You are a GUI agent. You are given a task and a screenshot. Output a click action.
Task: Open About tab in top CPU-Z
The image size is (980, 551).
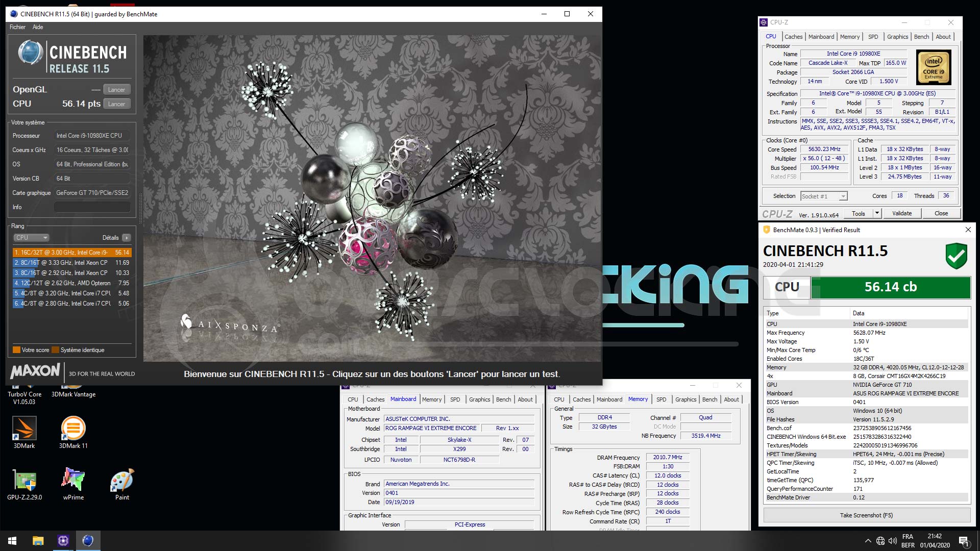click(x=943, y=37)
